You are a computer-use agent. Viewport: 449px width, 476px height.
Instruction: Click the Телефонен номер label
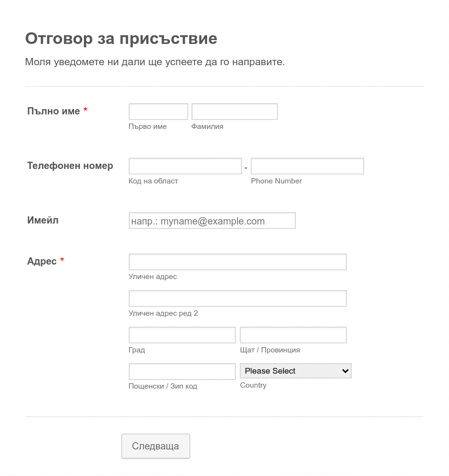point(70,166)
